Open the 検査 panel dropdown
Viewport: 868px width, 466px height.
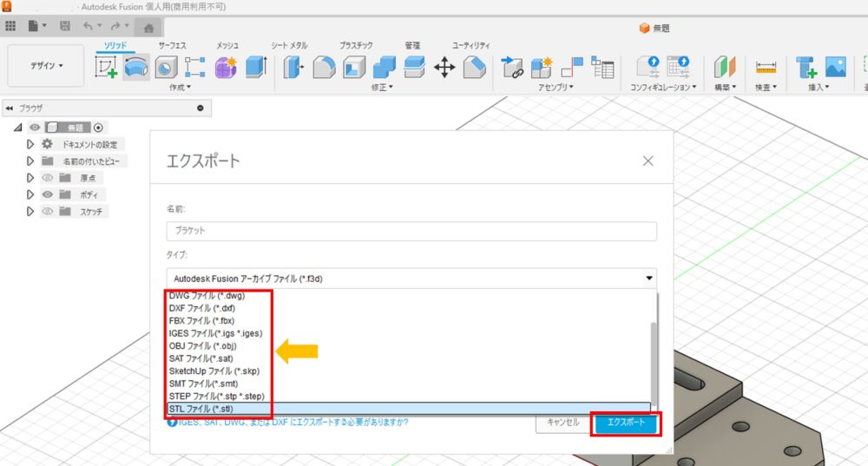click(x=766, y=88)
